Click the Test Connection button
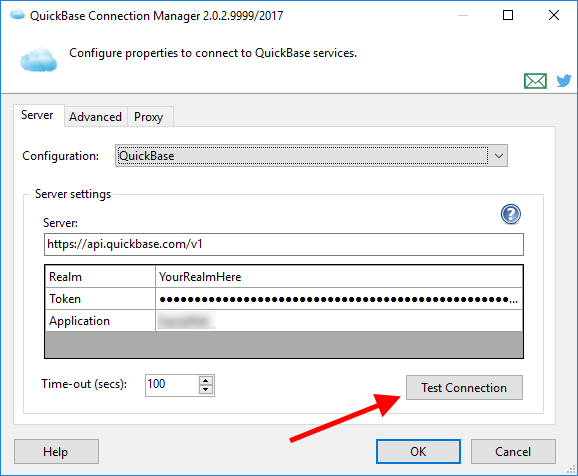This screenshot has width=578, height=476. [464, 388]
